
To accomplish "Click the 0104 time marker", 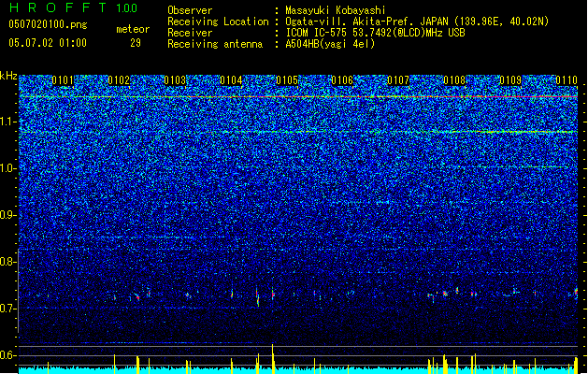I will click(x=231, y=80).
